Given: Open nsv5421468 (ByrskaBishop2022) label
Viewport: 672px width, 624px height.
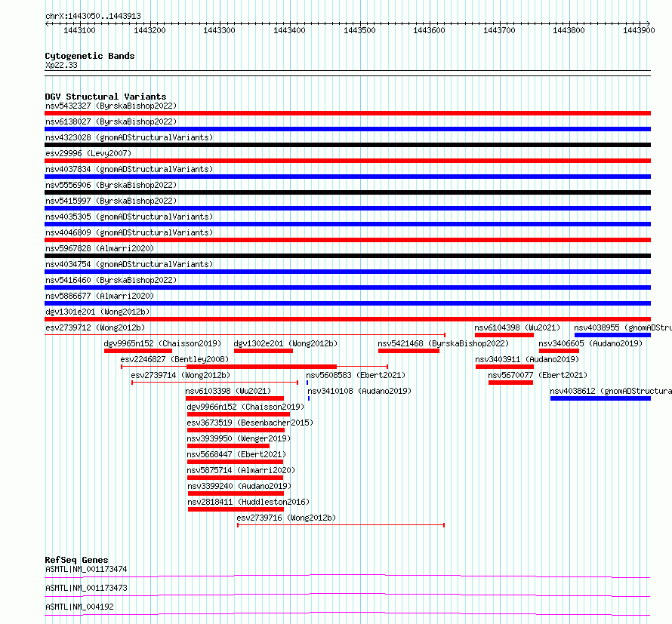Looking at the screenshot, I should pos(443,343).
